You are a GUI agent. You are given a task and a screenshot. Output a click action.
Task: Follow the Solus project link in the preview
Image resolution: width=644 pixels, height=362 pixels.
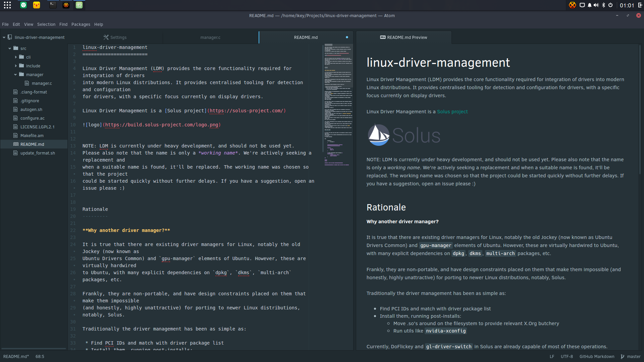pyautogui.click(x=452, y=112)
